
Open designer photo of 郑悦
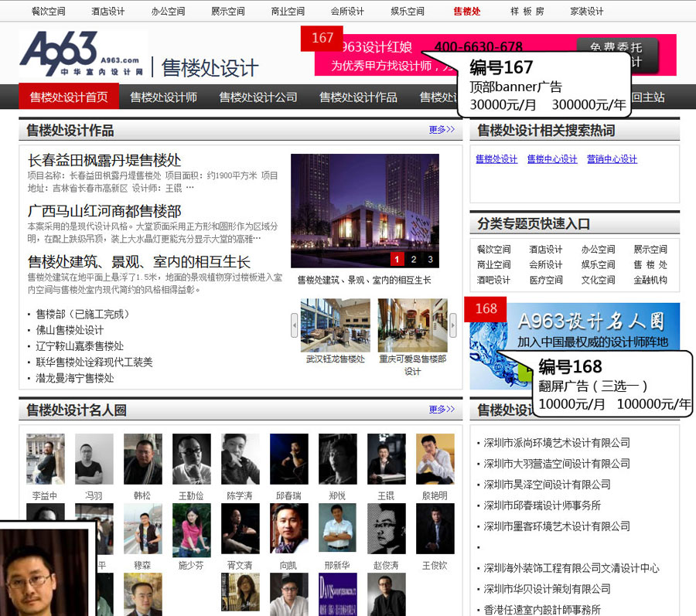point(338,459)
